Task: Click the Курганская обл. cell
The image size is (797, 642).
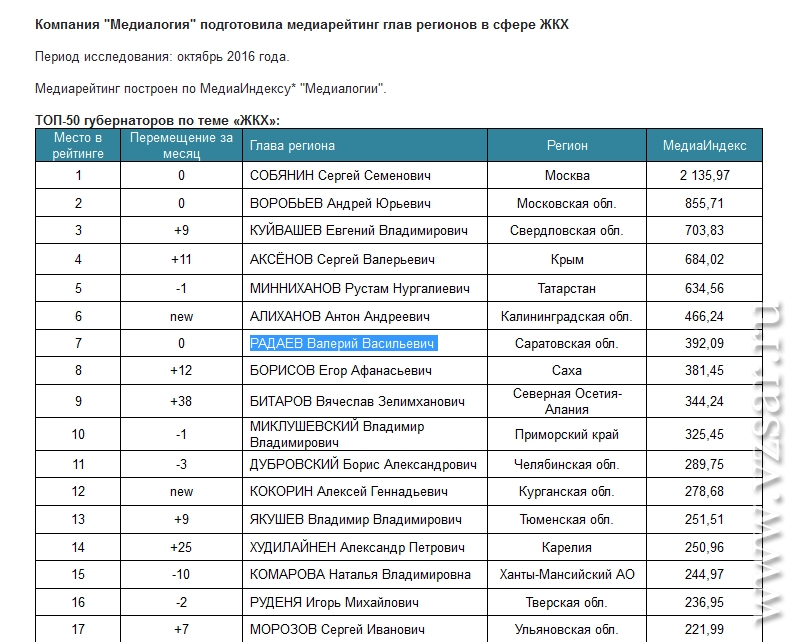Action: [567, 491]
